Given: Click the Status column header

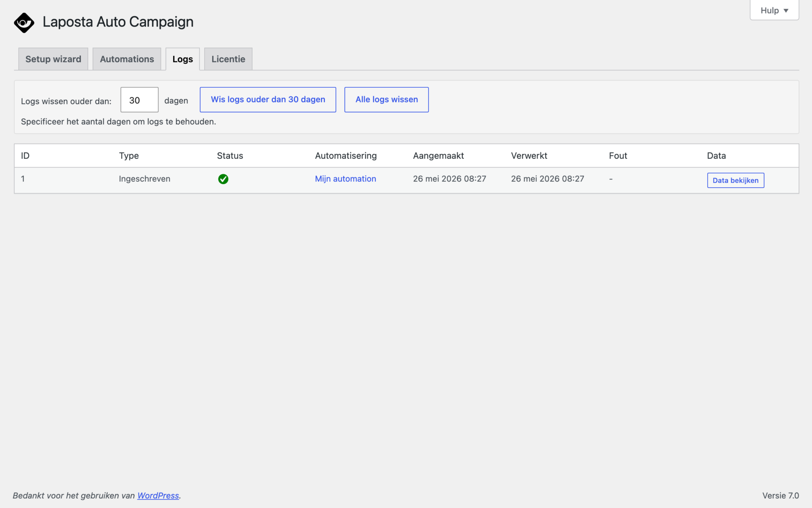Looking at the screenshot, I should 230,156.
